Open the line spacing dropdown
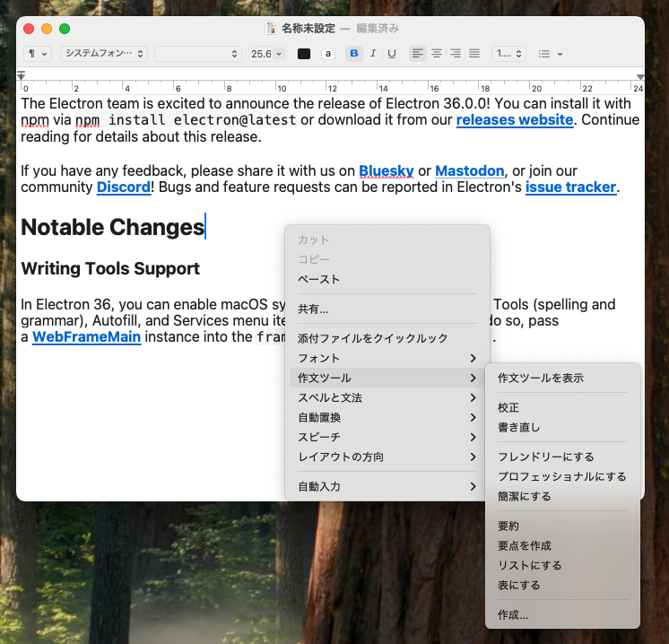 click(x=508, y=54)
